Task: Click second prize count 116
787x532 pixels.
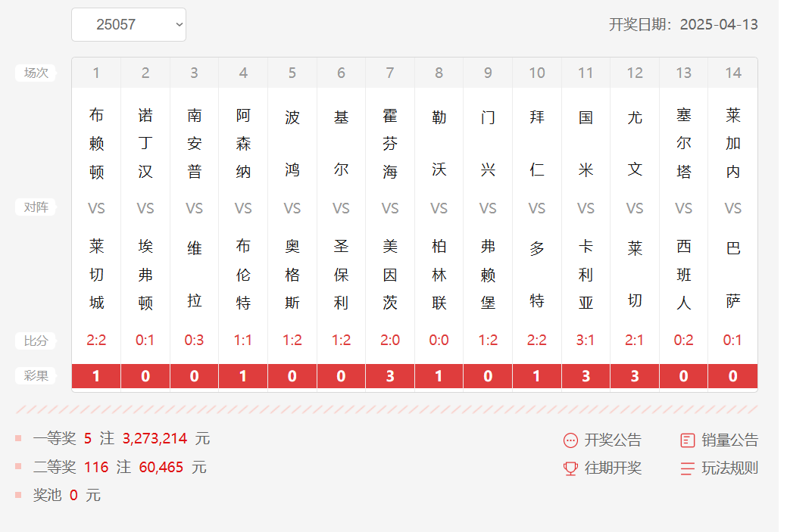Action: click(96, 468)
